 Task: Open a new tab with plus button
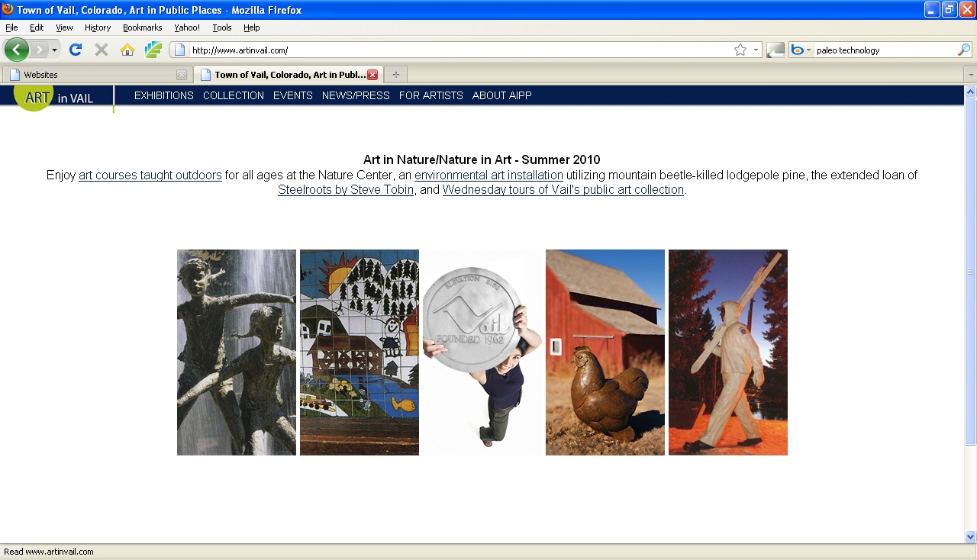[395, 75]
